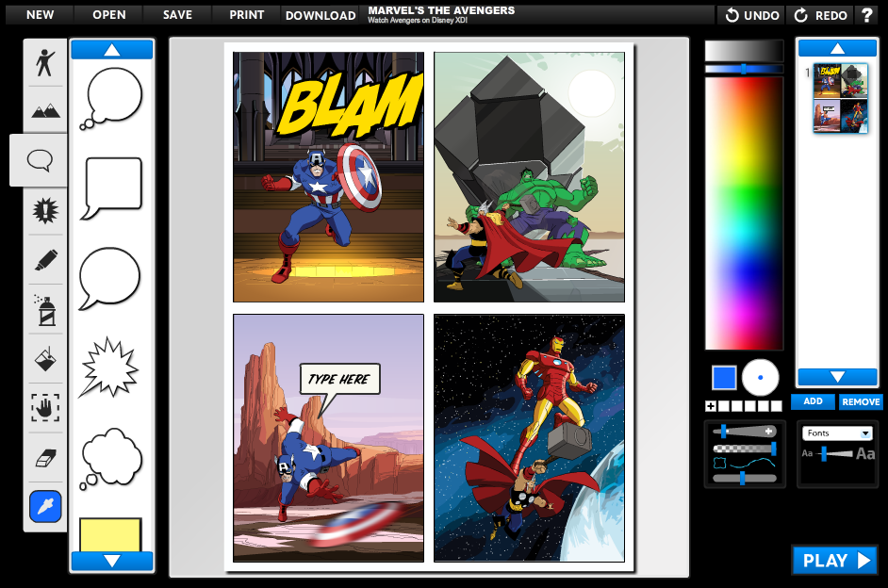The image size is (888, 588).
Task: Click the Watch Avengers on Disney XD! text
Action: (x=418, y=21)
